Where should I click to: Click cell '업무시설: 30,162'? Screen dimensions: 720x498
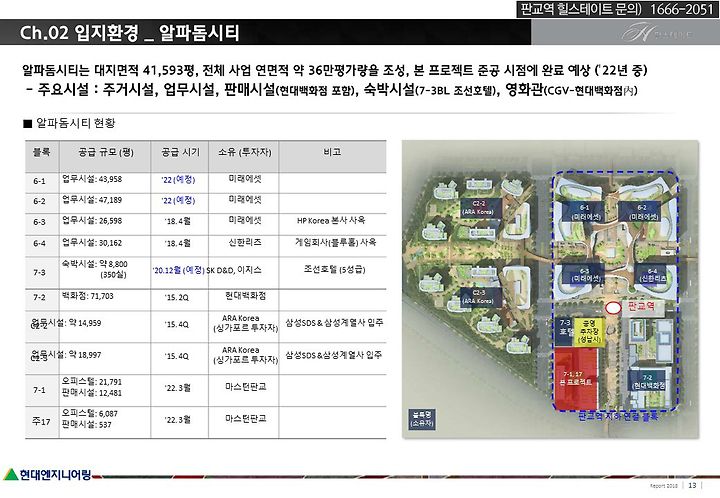pyautogui.click(x=92, y=242)
